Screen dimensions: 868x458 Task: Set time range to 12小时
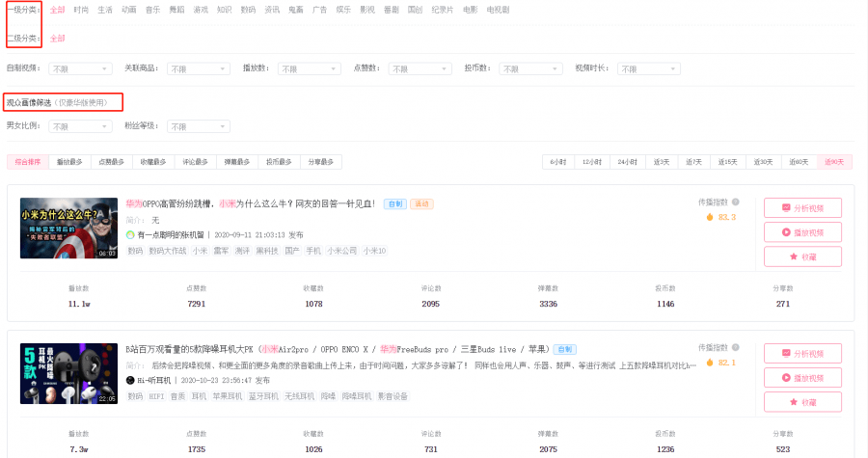tap(592, 162)
